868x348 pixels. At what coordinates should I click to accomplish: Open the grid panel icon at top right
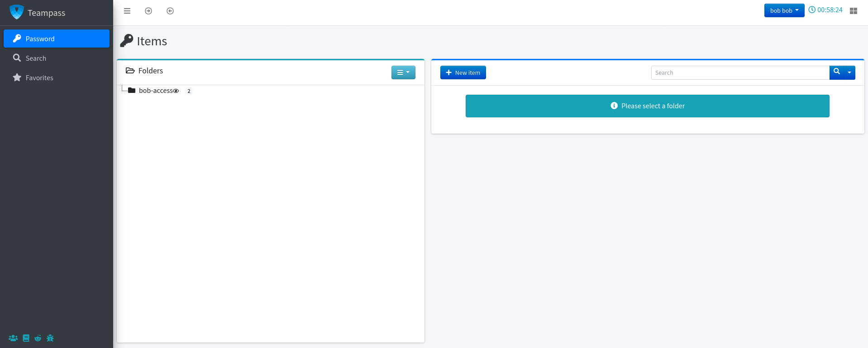(x=854, y=11)
